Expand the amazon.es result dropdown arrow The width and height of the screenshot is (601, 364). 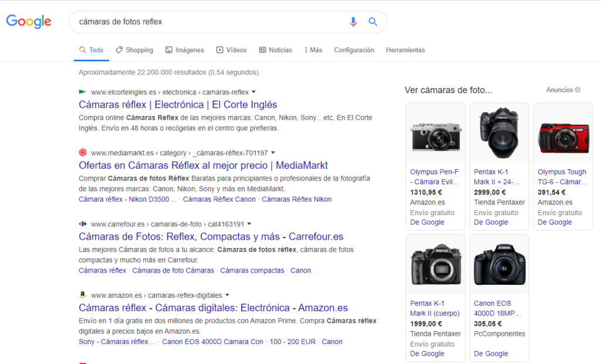(227, 295)
